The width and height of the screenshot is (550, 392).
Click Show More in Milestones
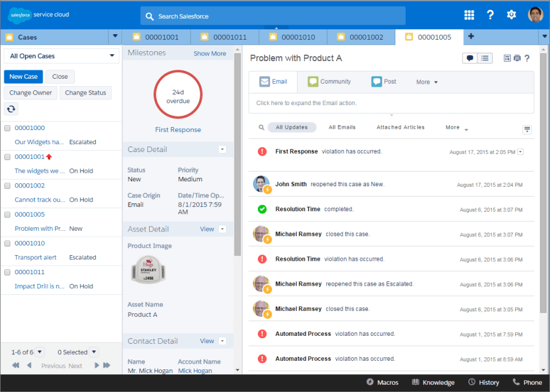(210, 54)
